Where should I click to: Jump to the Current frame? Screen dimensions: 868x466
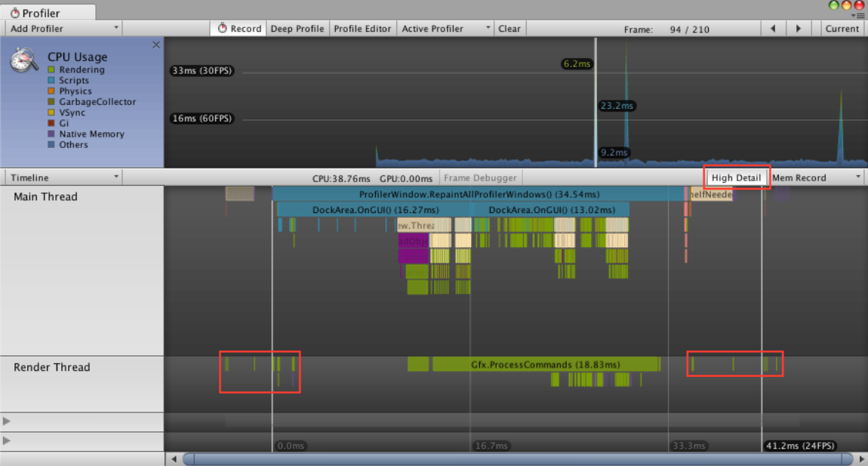842,28
